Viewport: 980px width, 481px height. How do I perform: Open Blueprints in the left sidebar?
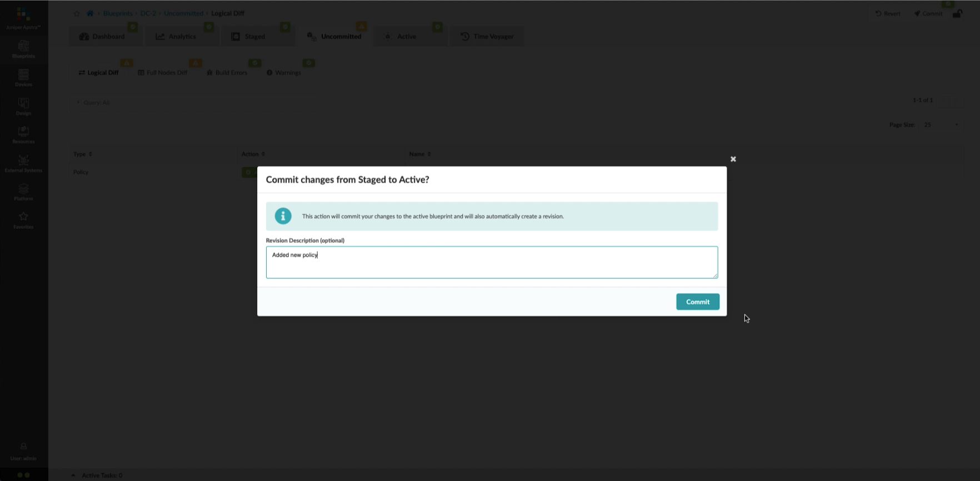click(x=23, y=49)
